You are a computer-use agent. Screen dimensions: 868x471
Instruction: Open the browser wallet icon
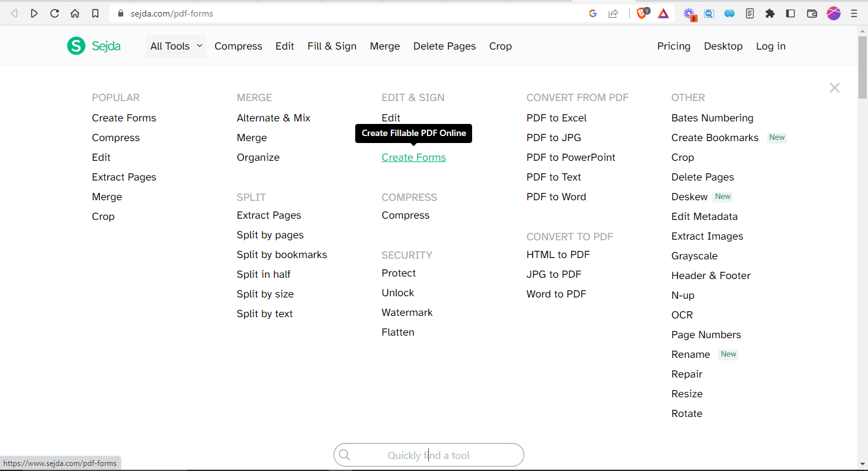click(x=811, y=13)
